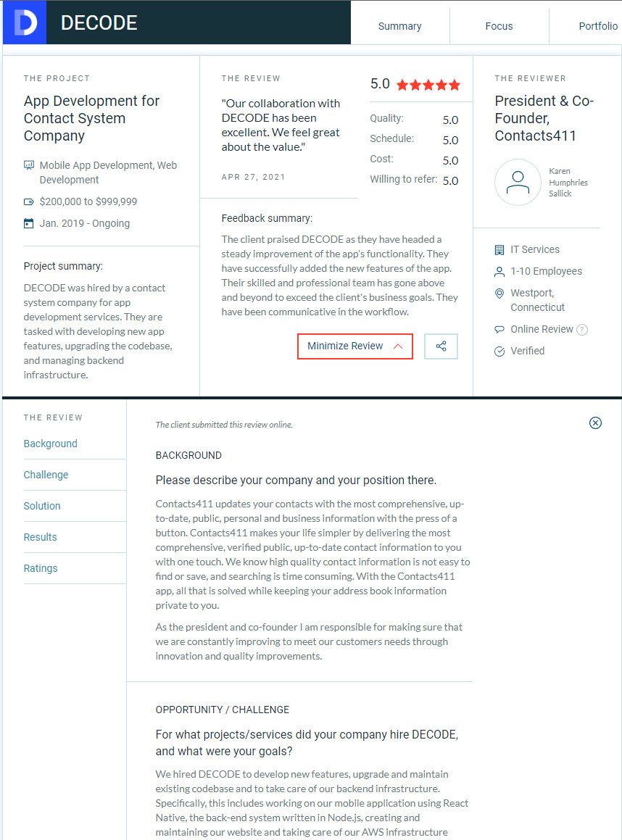The width and height of the screenshot is (622, 840).
Task: Click 'Jan. 2019 - Ongoing' date text
Action: click(x=85, y=223)
